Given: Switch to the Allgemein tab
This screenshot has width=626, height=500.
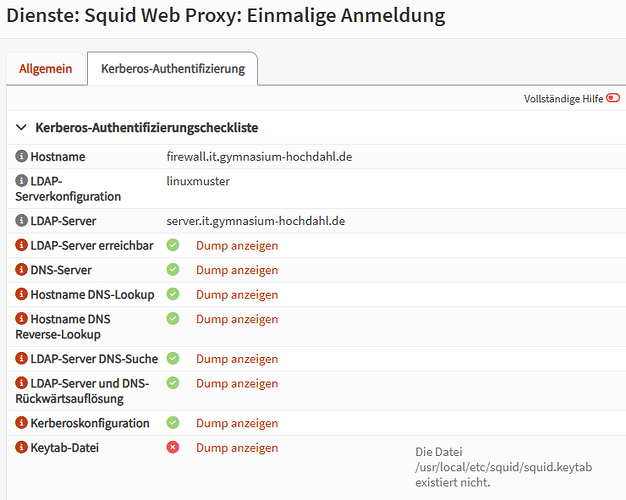Looking at the screenshot, I should (46, 69).
